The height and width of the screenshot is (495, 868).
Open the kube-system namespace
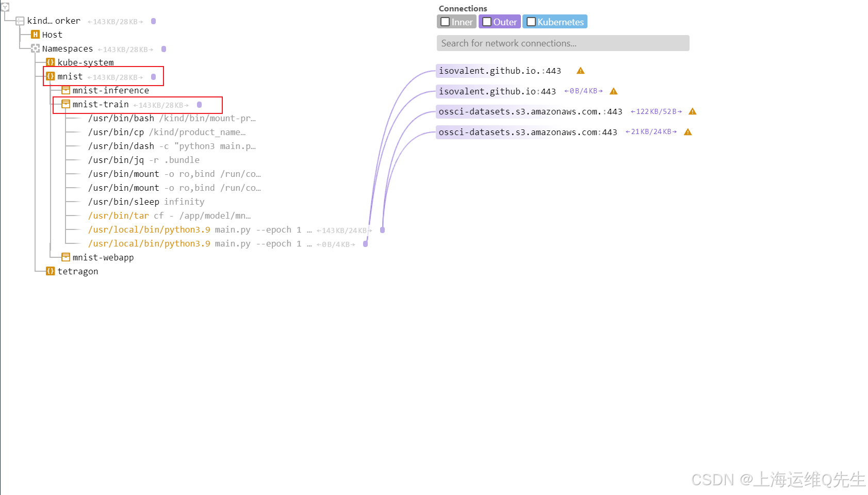pyautogui.click(x=86, y=62)
